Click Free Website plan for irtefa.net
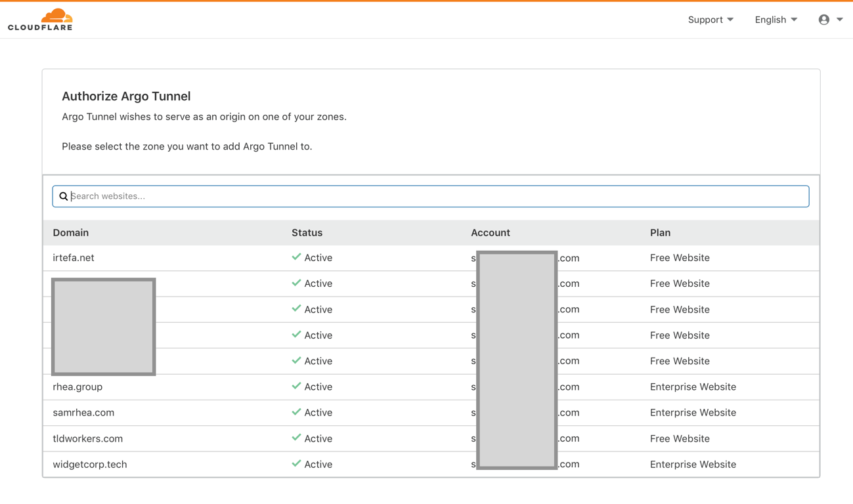 coord(680,258)
